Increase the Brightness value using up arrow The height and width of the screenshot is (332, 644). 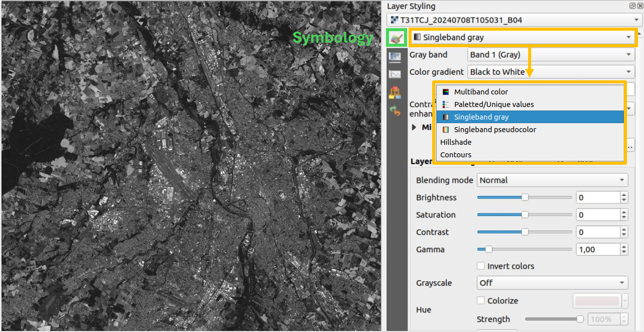pos(624,195)
